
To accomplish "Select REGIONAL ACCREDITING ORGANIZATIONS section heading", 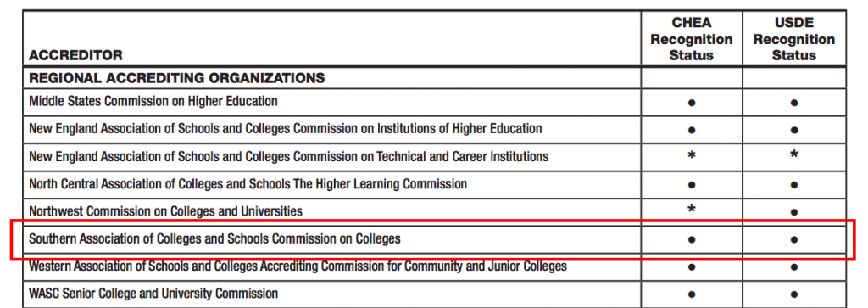I will (x=176, y=77).
